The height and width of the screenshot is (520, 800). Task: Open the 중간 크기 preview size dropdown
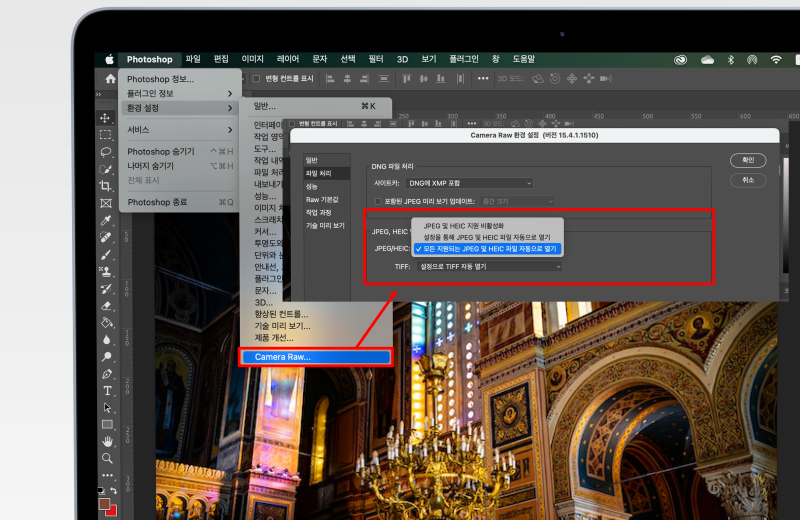click(516, 202)
